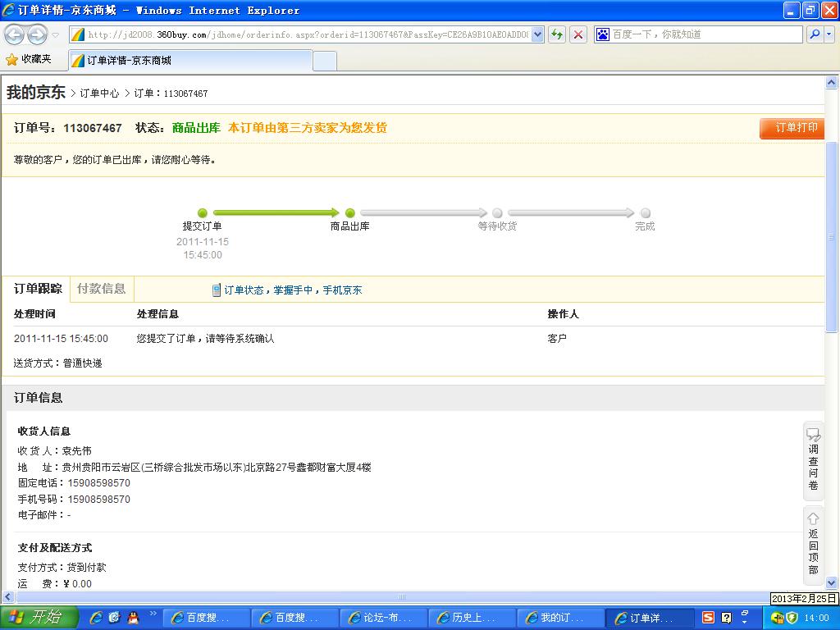Open the recent pages dropdown beside Forward

(x=56, y=34)
